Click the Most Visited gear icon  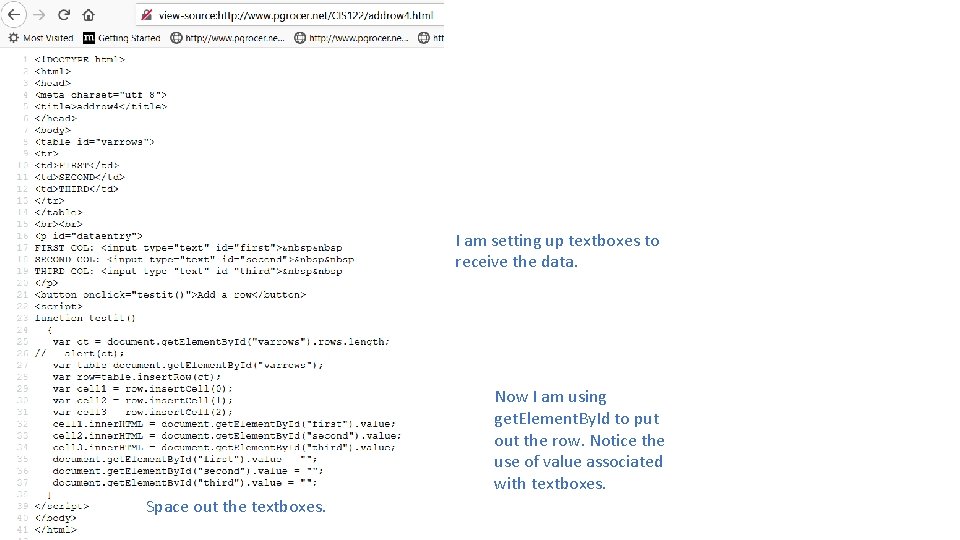13,38
